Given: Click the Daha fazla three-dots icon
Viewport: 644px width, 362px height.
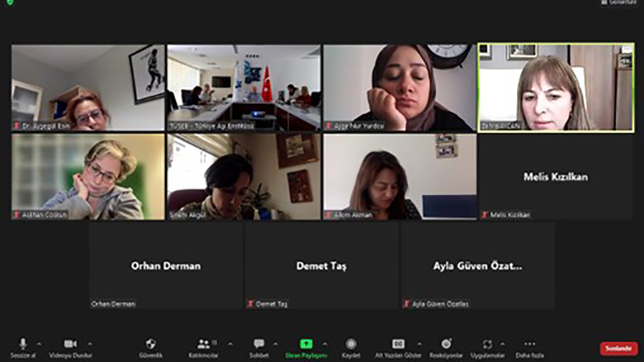Looking at the screenshot, I should (530, 345).
